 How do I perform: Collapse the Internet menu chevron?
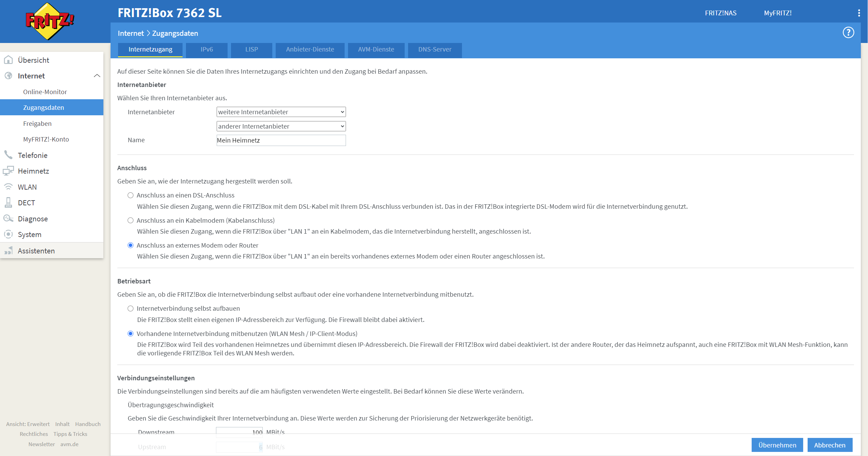(97, 76)
